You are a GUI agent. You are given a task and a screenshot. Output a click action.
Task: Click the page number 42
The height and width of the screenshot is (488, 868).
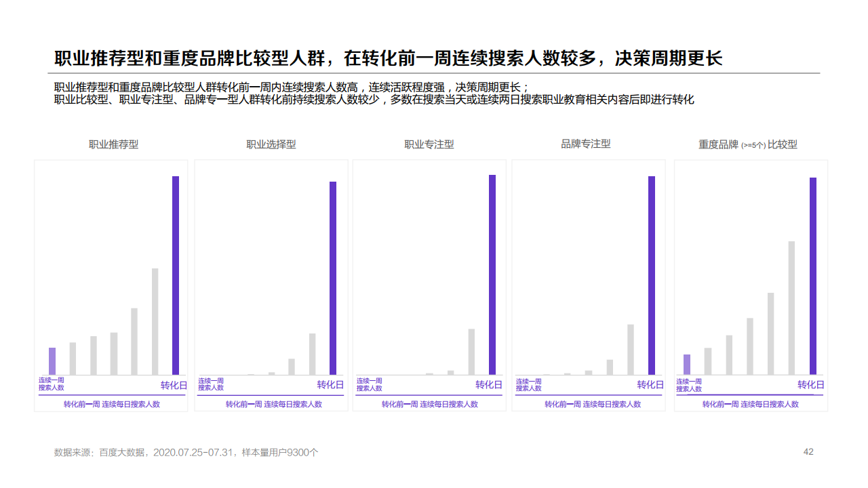[808, 450]
